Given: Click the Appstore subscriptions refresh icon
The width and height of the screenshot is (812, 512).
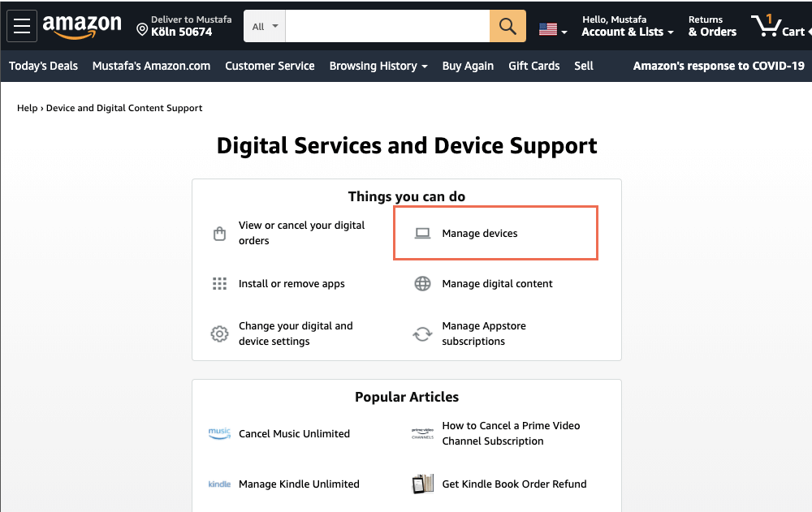Looking at the screenshot, I should click(x=421, y=333).
